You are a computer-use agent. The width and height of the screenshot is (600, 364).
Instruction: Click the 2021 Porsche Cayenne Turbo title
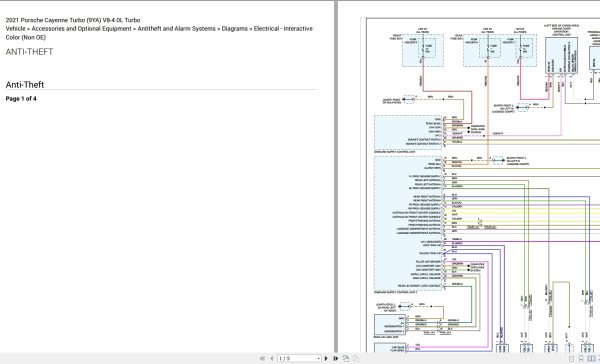pos(73,20)
